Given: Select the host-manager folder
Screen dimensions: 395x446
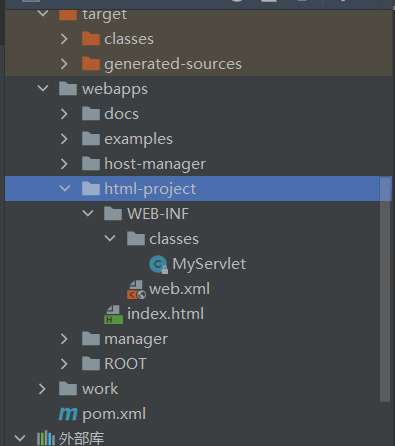Looking at the screenshot, I should [155, 164].
